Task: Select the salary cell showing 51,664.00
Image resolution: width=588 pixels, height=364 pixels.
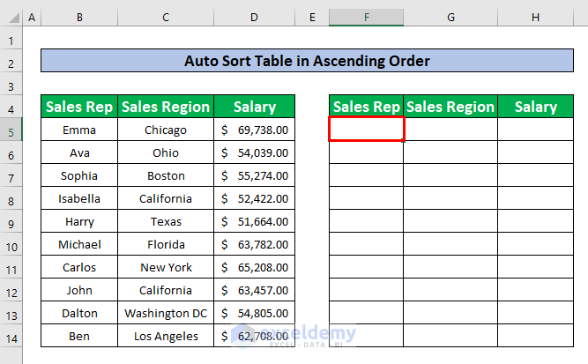Action: 254,221
